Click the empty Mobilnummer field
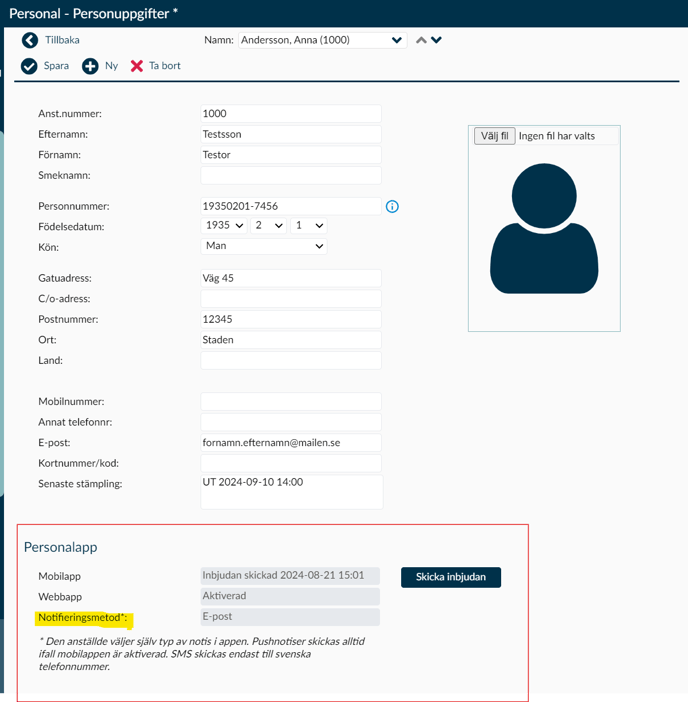Image resolution: width=688 pixels, height=702 pixels. 290,401
